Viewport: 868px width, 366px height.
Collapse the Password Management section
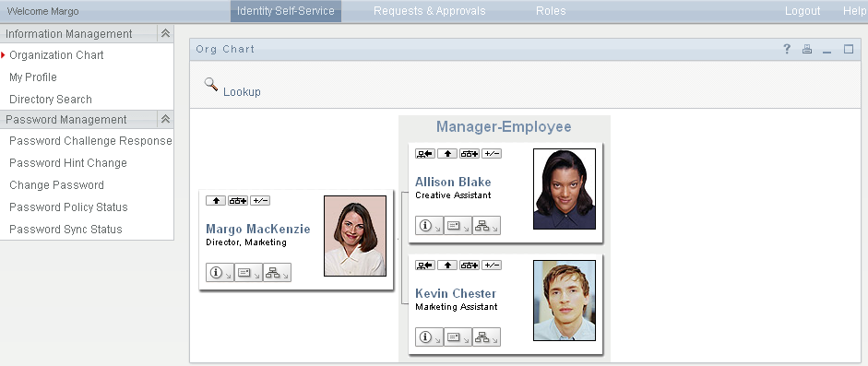[x=165, y=120]
